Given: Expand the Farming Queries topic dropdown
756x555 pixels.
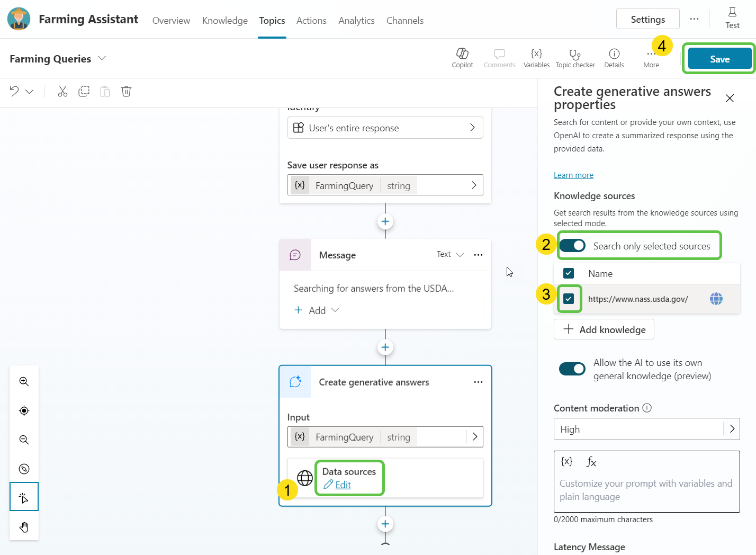Looking at the screenshot, I should tap(102, 58).
